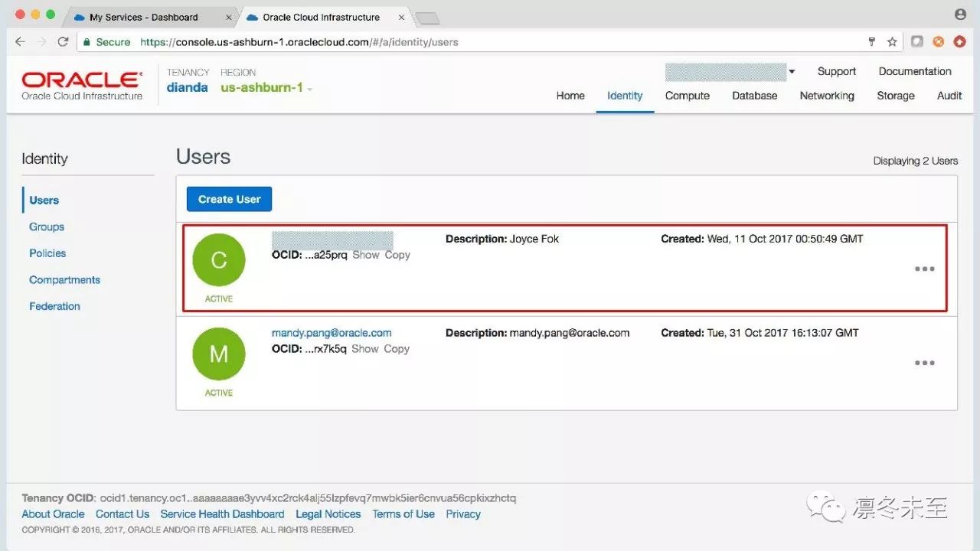The height and width of the screenshot is (551, 980).
Task: Open Policies in the Identity sidebar
Action: point(47,253)
